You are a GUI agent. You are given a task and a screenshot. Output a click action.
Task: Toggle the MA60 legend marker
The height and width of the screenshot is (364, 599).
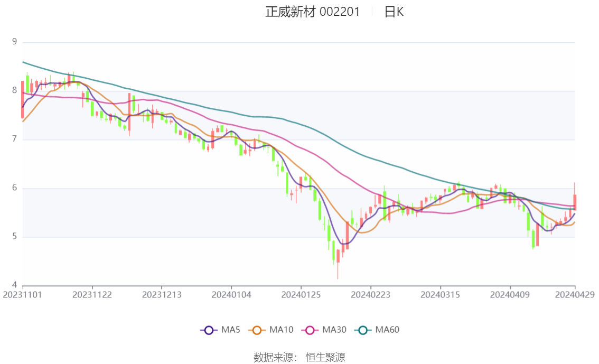coord(363,330)
